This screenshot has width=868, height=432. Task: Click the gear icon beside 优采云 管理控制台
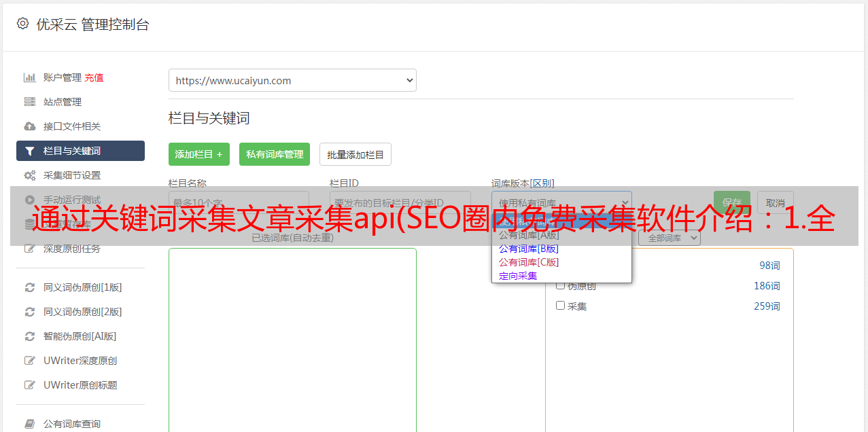pyautogui.click(x=22, y=24)
